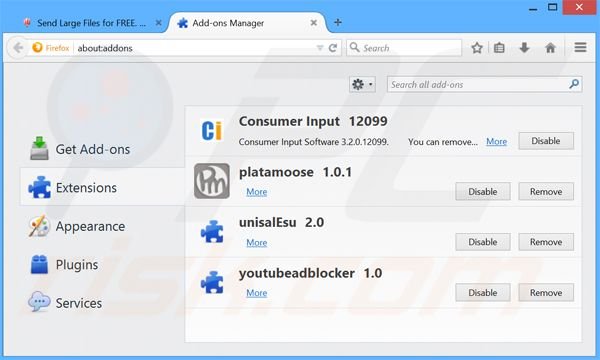
Task: Open More link under youtubeadblocker
Action: click(x=256, y=293)
